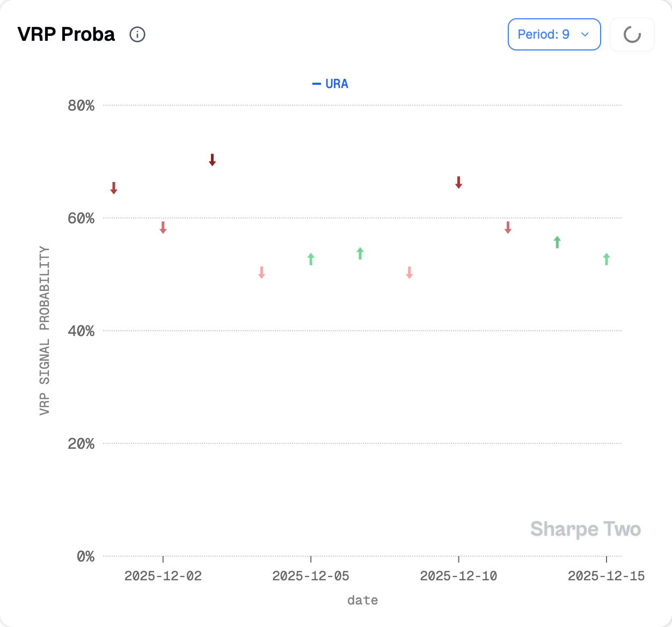The height and width of the screenshot is (627, 672).
Task: Click the green up arrow near 56%
Action: [557, 242]
